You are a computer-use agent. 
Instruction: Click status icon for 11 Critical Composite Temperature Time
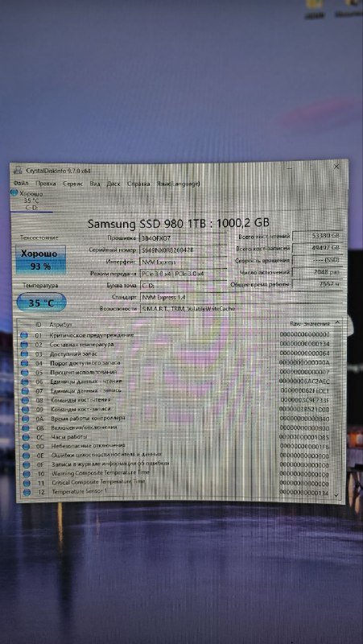(27, 483)
